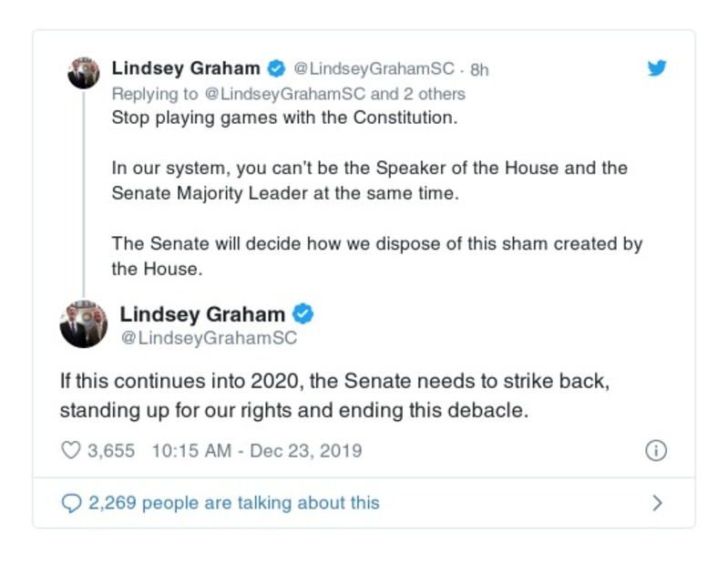Open "2,269 people are talking about this"
Image resolution: width=728 pixels, height=574 pixels.
click(x=233, y=503)
